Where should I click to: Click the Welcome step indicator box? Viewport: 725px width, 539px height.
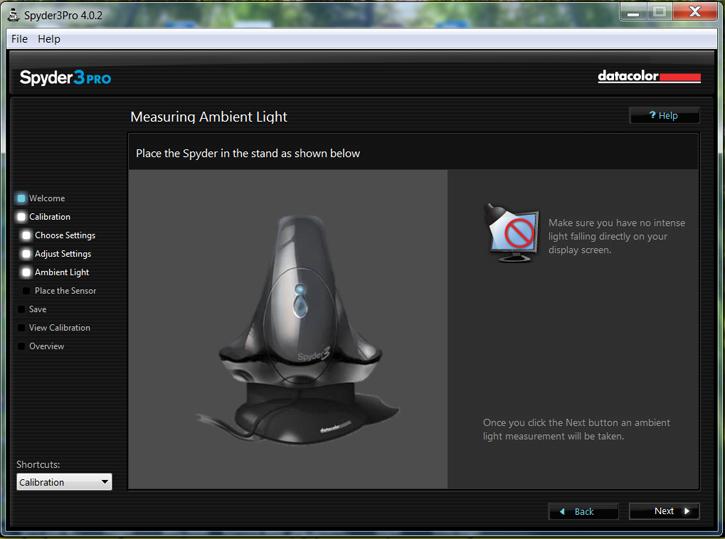(21, 198)
